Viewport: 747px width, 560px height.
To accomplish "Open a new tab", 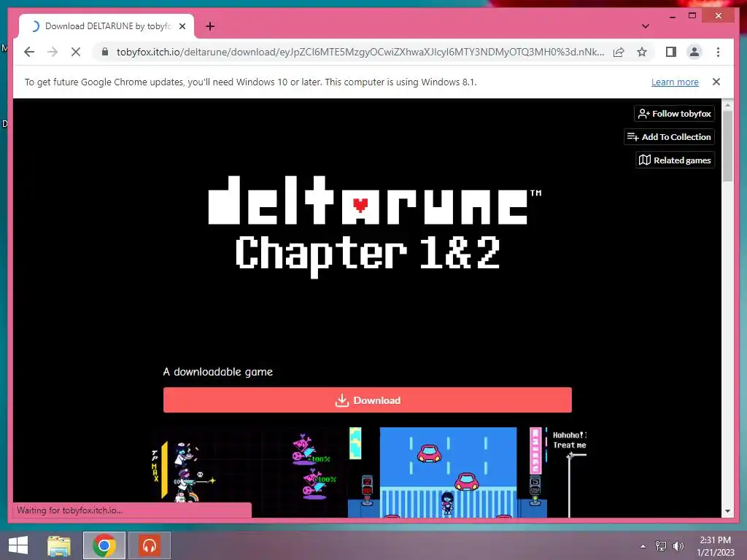I will click(209, 26).
